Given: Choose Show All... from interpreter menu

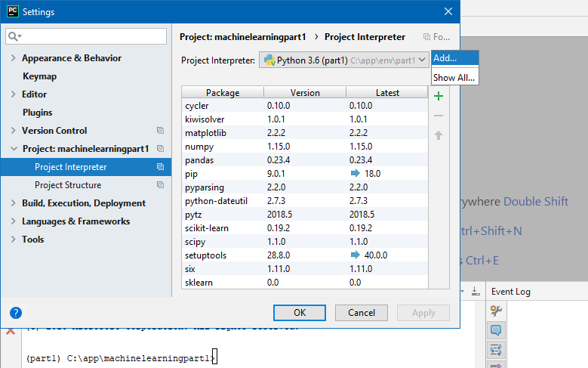Looking at the screenshot, I should click(454, 77).
